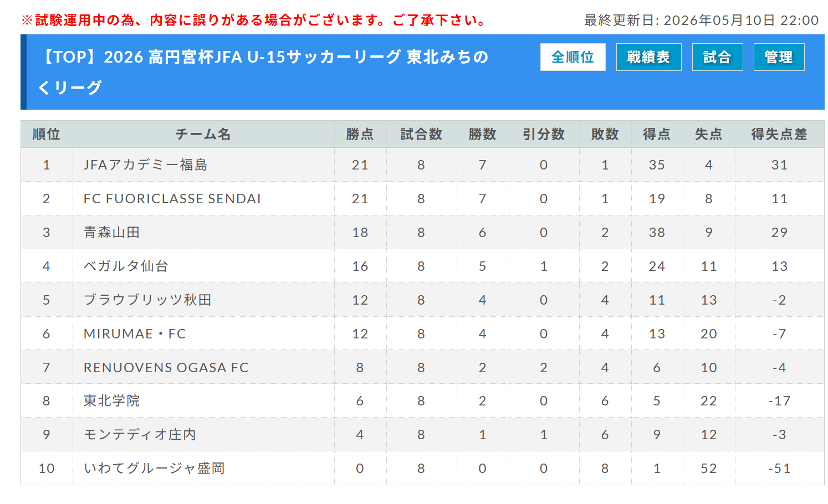Click モンテディオ庄内 team row
The width and height of the screenshot is (828, 504).
click(x=422, y=434)
